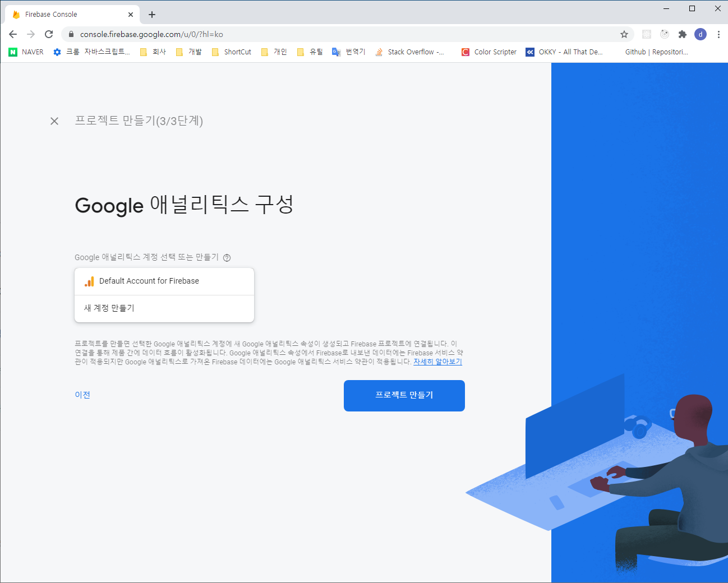Open Chrome three-dot menu

coord(718,34)
